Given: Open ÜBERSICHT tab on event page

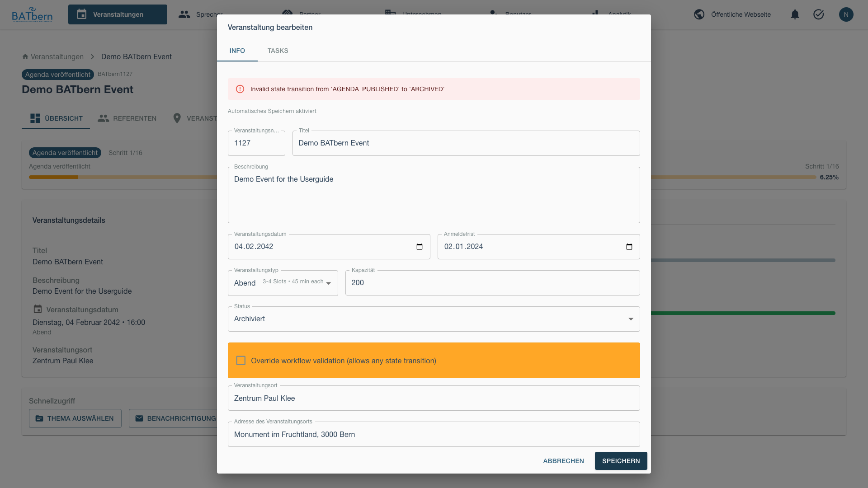Looking at the screenshot, I should pos(56,118).
